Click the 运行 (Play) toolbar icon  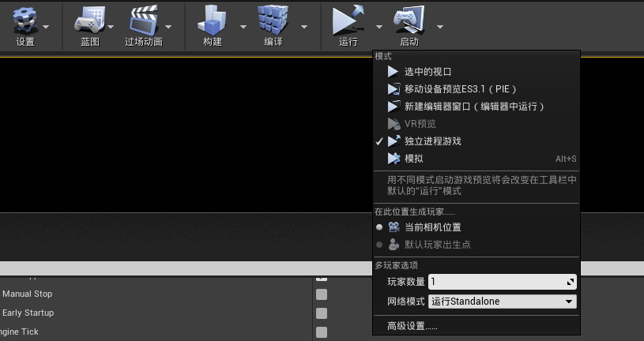tap(348, 21)
